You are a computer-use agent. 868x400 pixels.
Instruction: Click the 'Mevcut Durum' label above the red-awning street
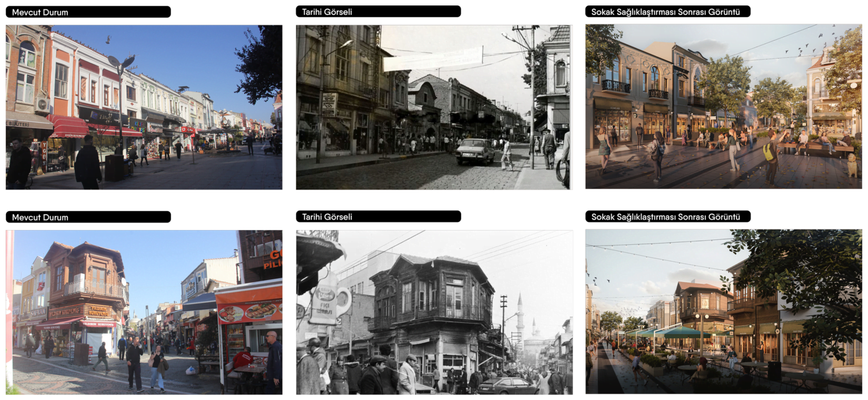pos(40,12)
